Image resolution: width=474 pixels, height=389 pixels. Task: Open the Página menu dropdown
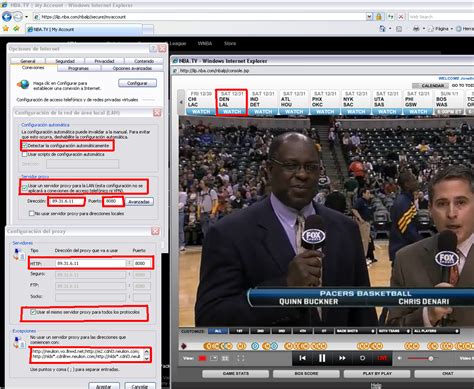pos(441,29)
